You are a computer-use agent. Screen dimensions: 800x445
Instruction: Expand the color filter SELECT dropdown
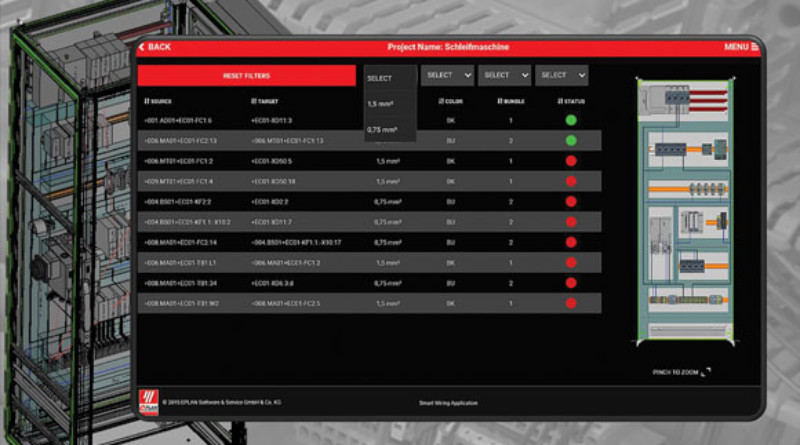[447, 75]
